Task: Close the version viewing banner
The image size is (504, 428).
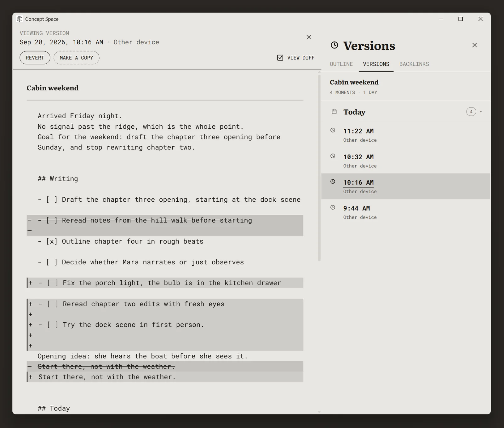Action: pos(309,37)
